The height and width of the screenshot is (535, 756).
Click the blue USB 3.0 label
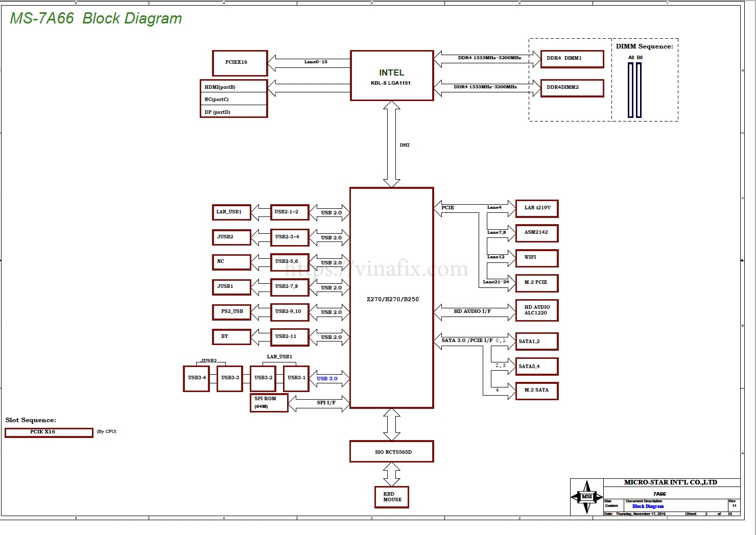click(327, 379)
